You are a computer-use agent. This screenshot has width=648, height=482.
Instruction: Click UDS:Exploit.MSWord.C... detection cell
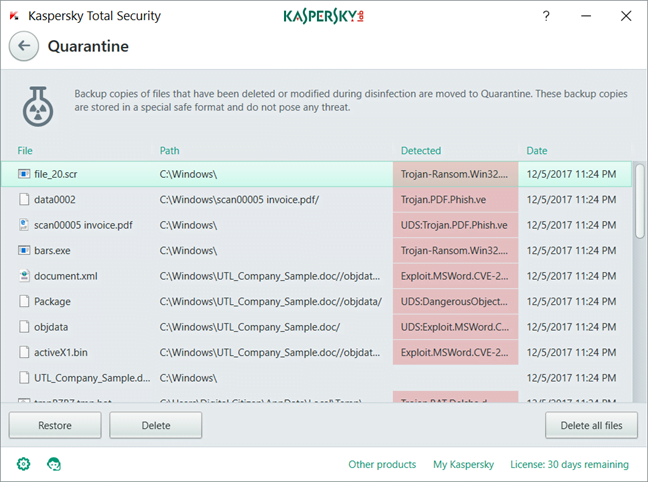(x=455, y=327)
